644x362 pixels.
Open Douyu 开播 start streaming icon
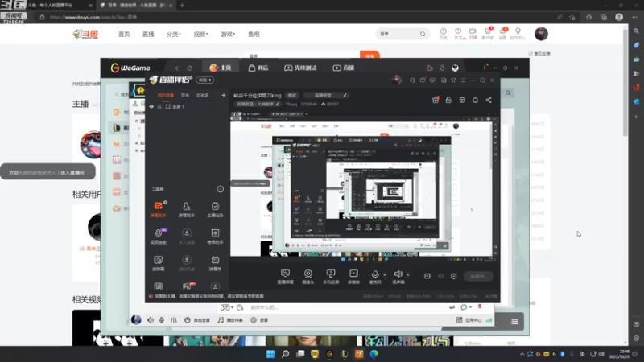pyautogui.click(x=473, y=34)
